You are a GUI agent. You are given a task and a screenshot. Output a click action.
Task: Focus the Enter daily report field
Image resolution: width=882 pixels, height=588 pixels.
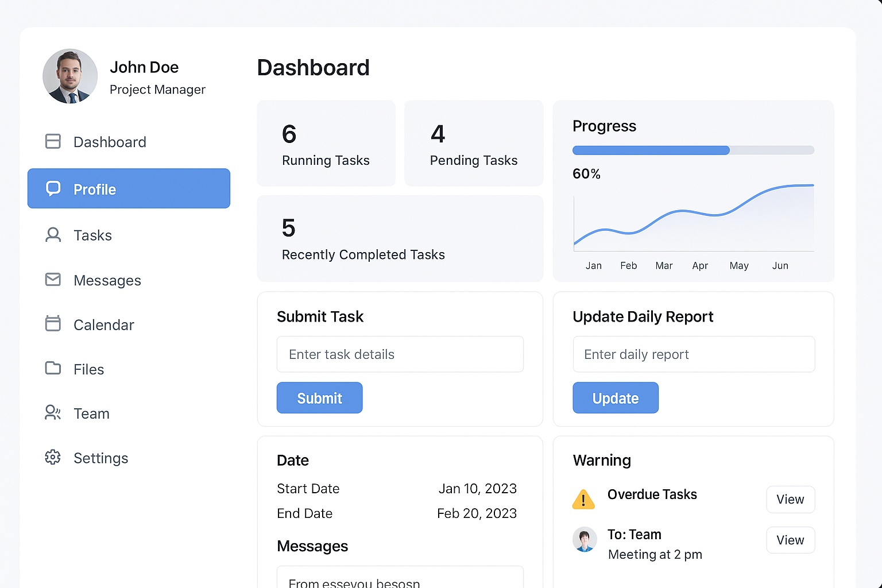693,354
